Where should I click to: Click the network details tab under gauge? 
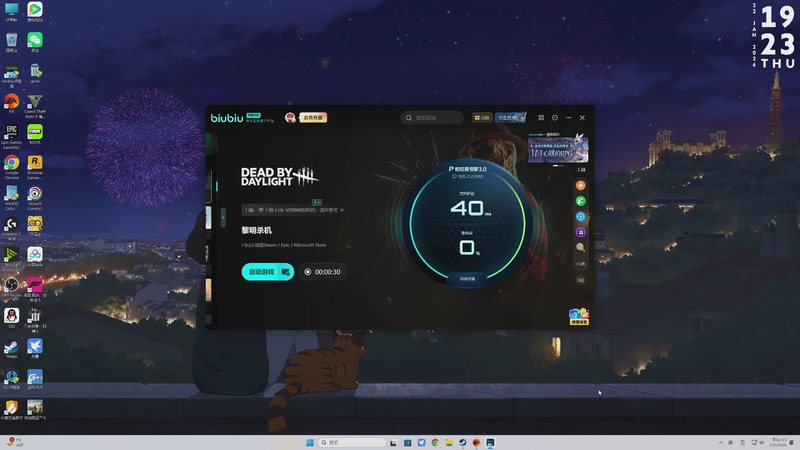click(467, 279)
